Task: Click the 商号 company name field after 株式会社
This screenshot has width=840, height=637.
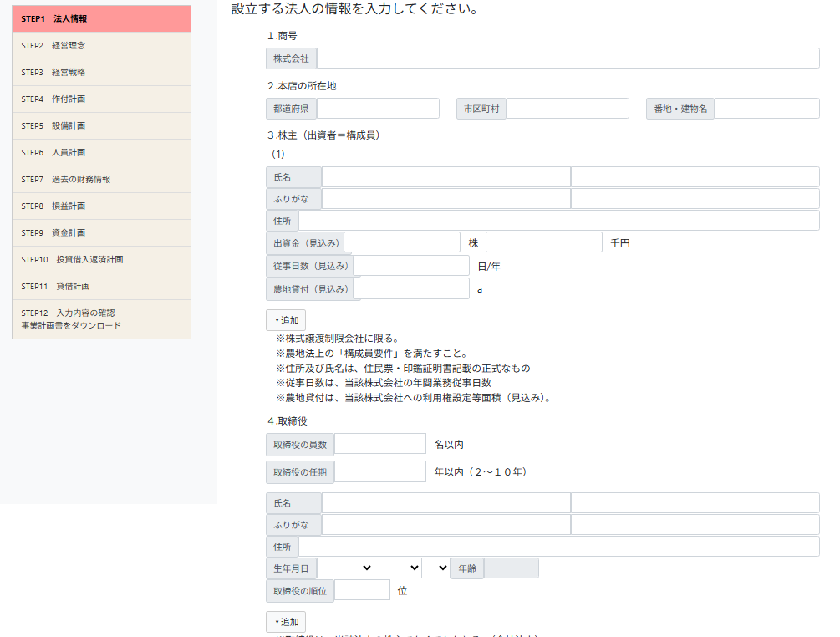Action: pyautogui.click(x=568, y=59)
